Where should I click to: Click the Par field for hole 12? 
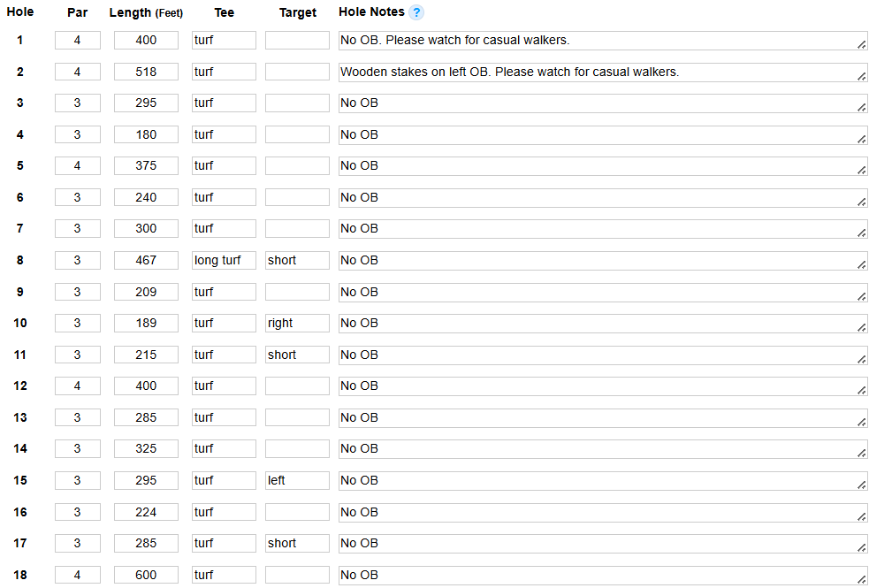(78, 386)
